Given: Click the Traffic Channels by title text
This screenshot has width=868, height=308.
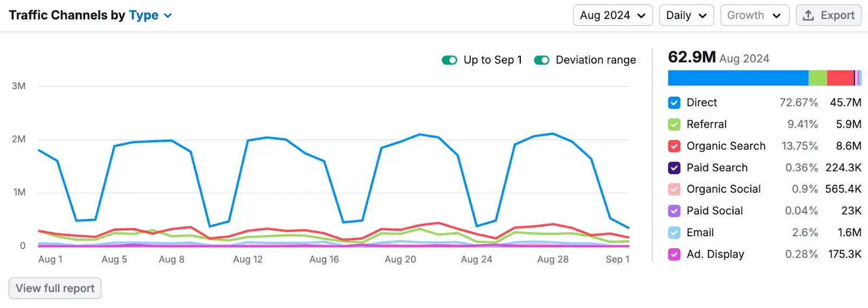Looking at the screenshot, I should tap(67, 15).
